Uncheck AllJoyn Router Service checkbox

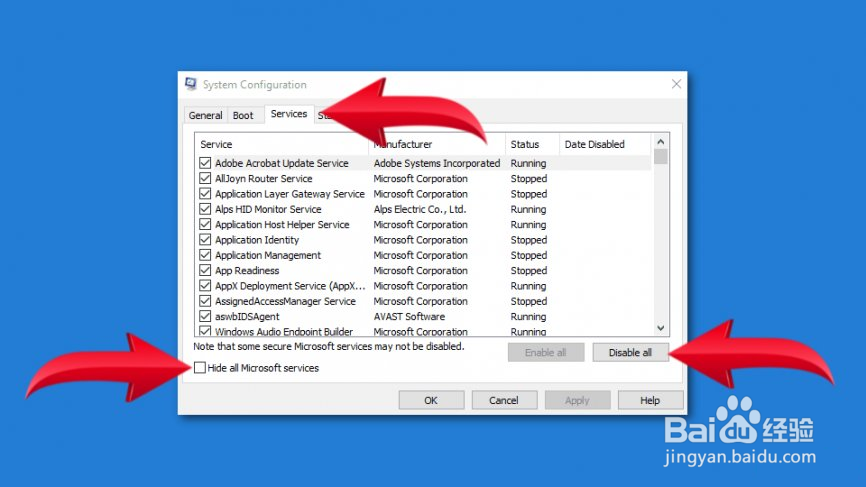point(205,178)
